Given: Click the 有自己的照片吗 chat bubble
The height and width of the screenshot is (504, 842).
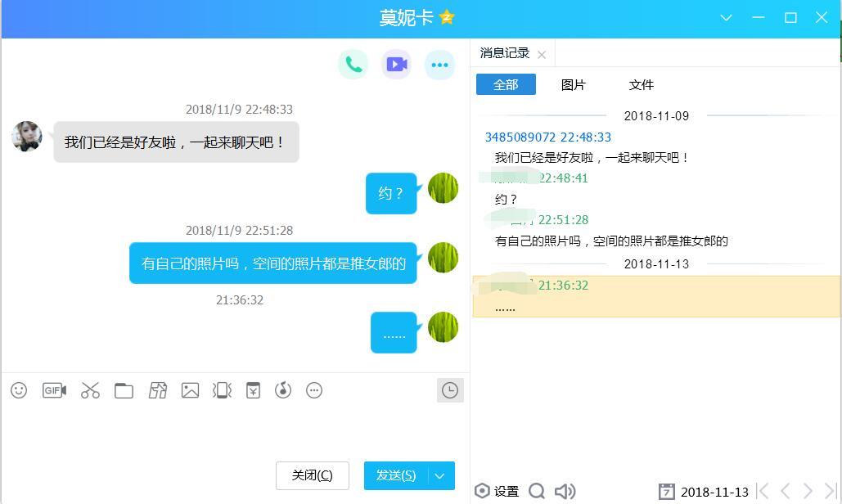Looking at the screenshot, I should click(272, 263).
